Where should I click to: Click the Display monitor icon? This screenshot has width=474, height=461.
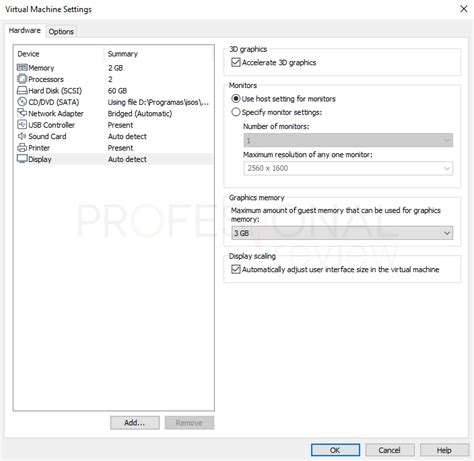[22, 159]
